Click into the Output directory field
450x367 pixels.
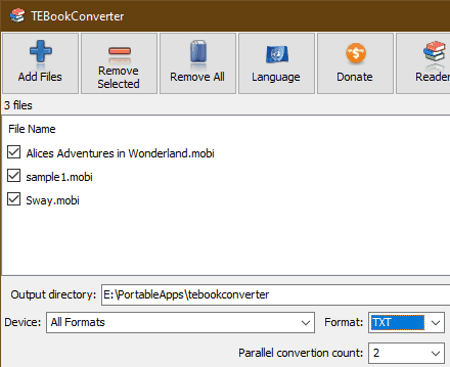coord(275,295)
